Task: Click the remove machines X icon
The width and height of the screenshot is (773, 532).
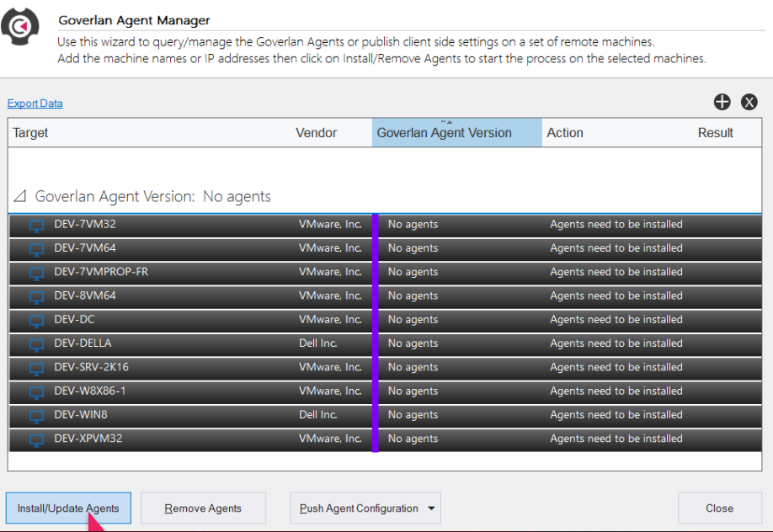Action: tap(749, 102)
